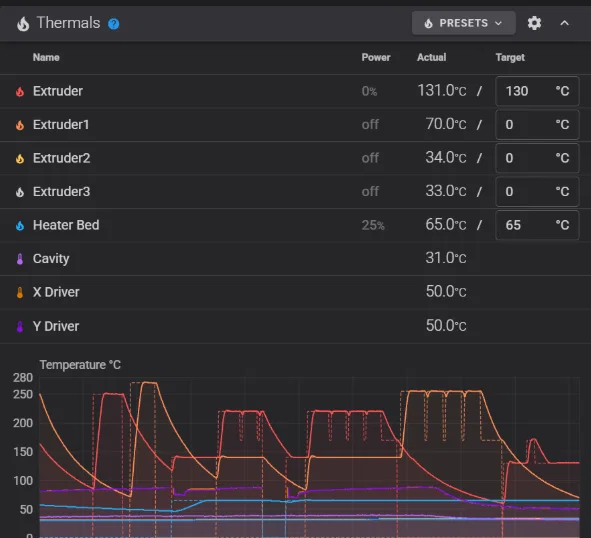Collapse the Thermals panel
Screen dimensions: 591x538
(x=564, y=23)
